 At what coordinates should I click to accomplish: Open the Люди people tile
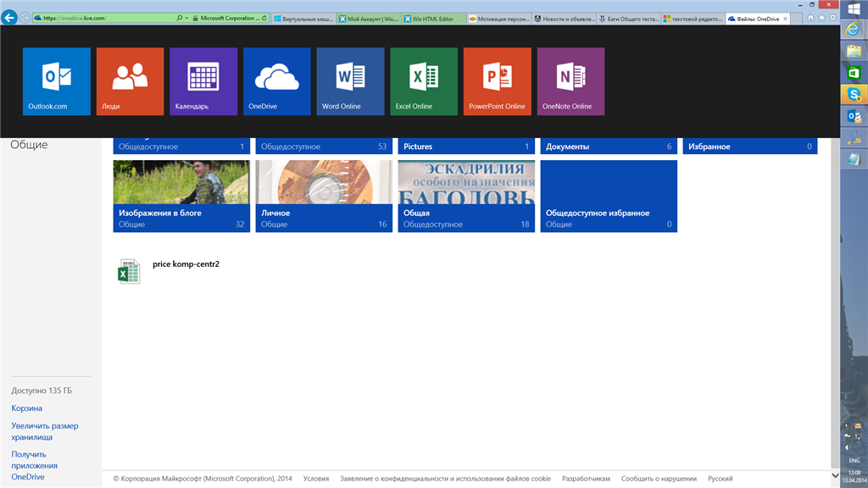click(130, 81)
